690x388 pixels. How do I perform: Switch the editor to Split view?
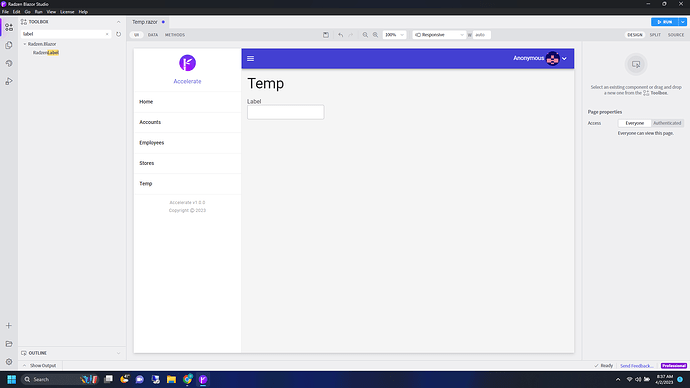click(655, 35)
